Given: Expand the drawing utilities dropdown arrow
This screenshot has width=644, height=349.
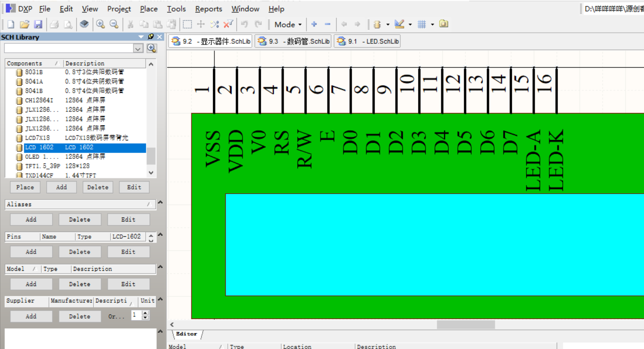Looking at the screenshot, I should click(410, 24).
